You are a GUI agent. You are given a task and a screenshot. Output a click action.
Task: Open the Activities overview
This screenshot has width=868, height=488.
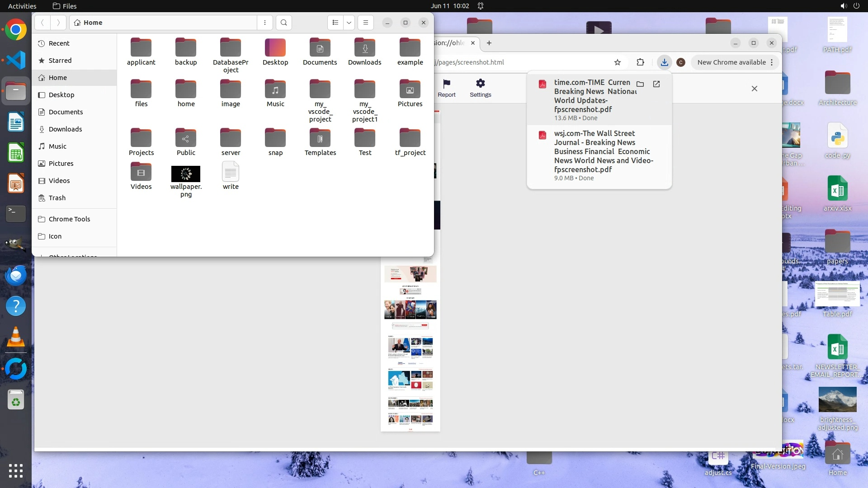point(22,6)
